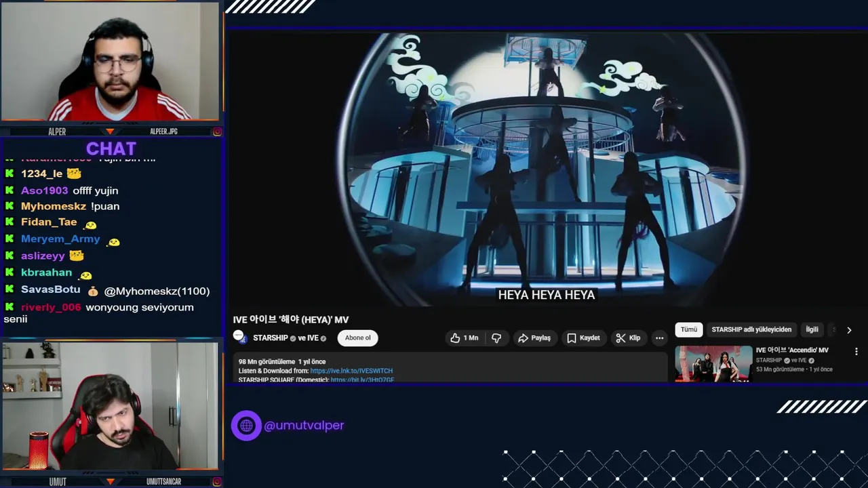Click the orange triangle under Alper's webcam

[x=110, y=131]
